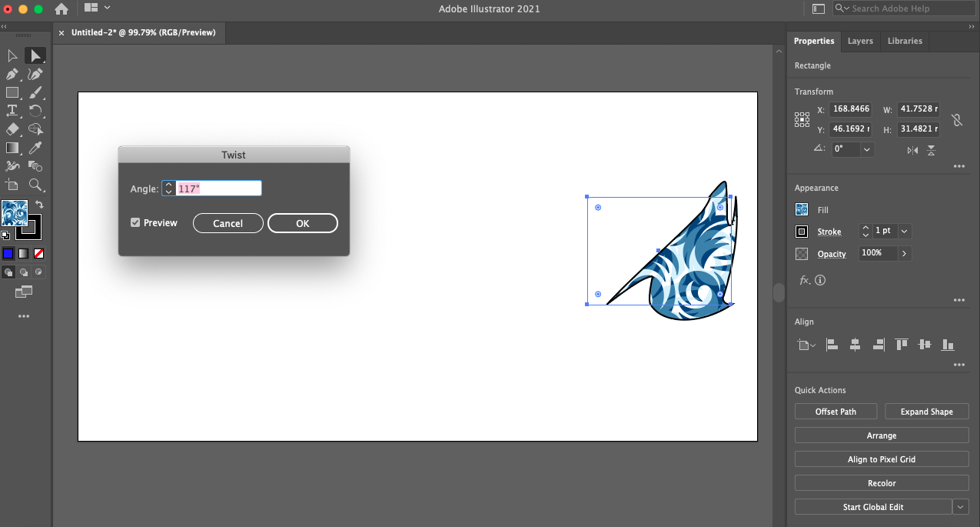Expand the stroke weight dropdown

click(904, 231)
